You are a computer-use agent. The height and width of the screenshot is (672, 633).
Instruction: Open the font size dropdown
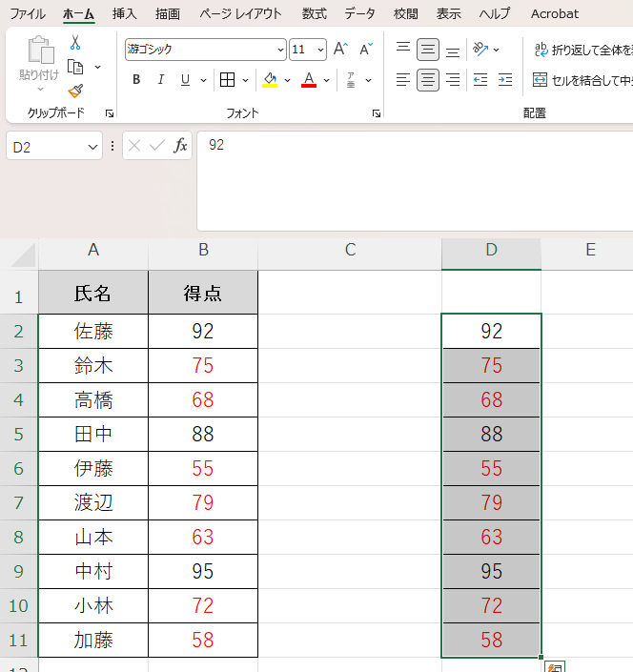320,50
